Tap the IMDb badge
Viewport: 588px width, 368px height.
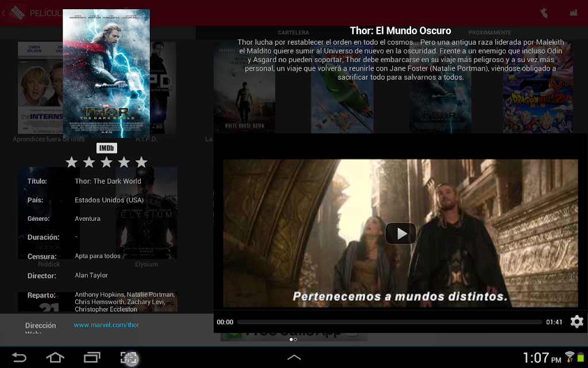(106, 148)
